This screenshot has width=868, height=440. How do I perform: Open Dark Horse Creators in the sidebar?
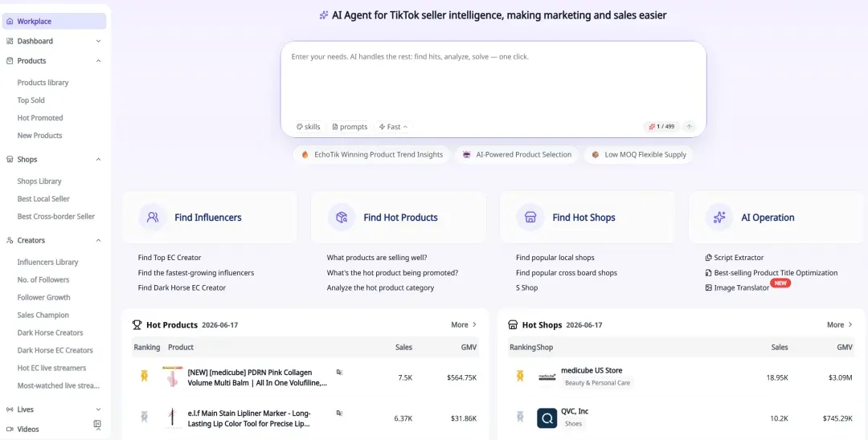click(x=50, y=332)
